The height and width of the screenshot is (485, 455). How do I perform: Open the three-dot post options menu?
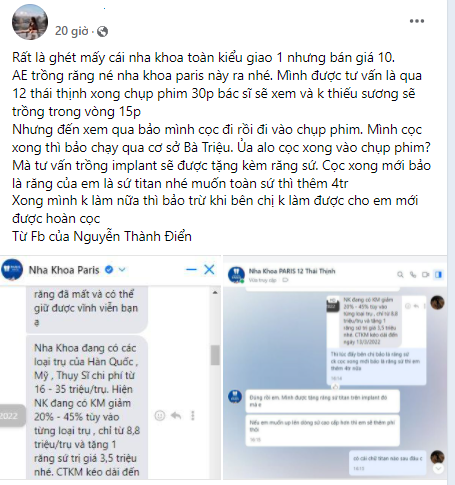click(417, 21)
